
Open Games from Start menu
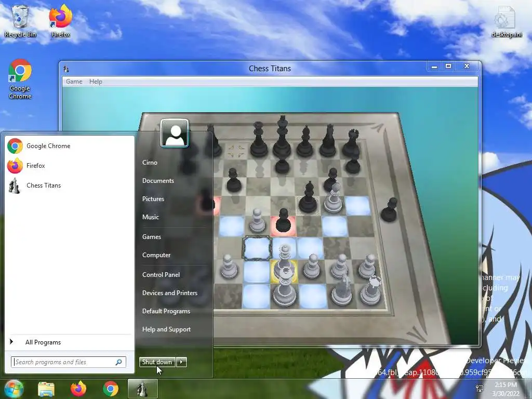pyautogui.click(x=151, y=237)
